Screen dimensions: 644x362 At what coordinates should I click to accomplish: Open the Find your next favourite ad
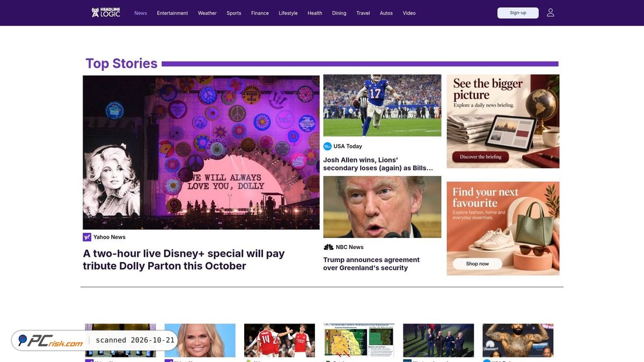[503, 228]
